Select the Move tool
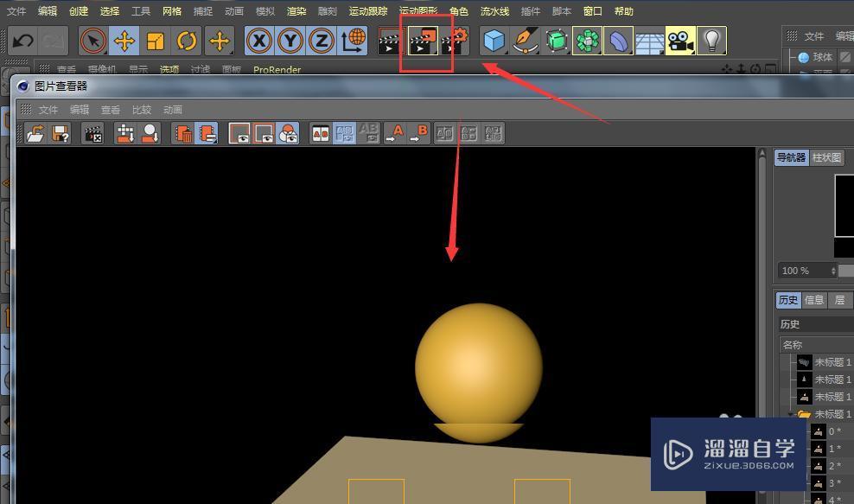The width and height of the screenshot is (854, 504). point(124,41)
